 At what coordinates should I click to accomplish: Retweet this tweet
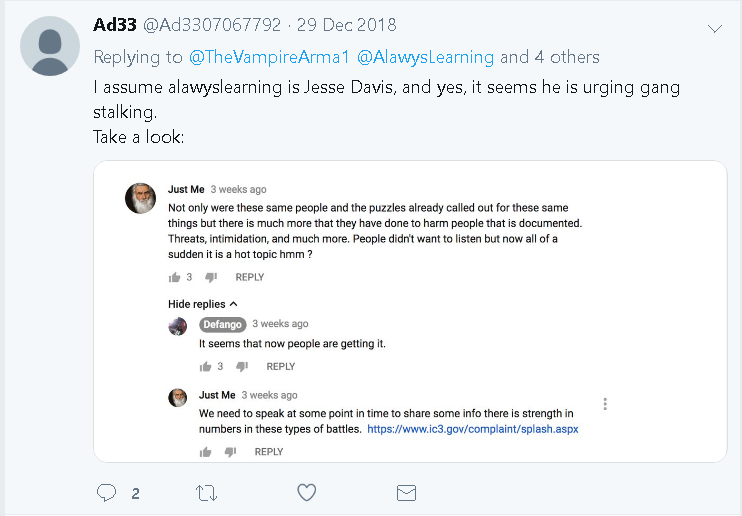point(205,492)
